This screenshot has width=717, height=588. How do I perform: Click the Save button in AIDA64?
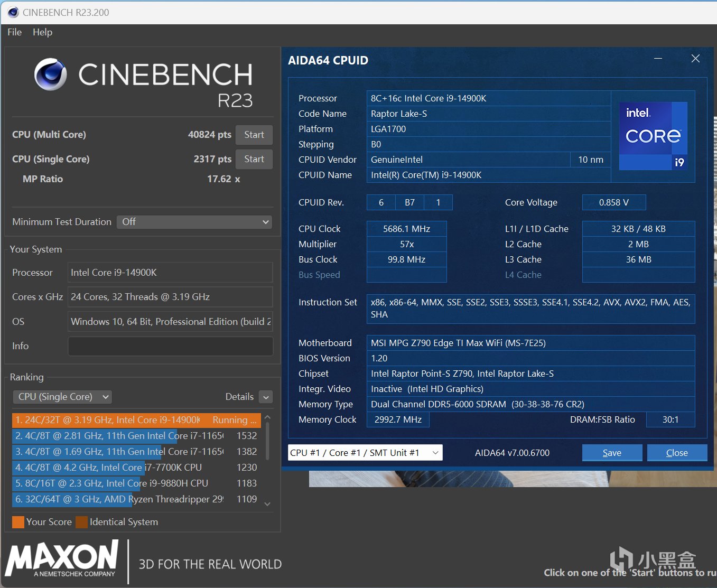pyautogui.click(x=612, y=453)
